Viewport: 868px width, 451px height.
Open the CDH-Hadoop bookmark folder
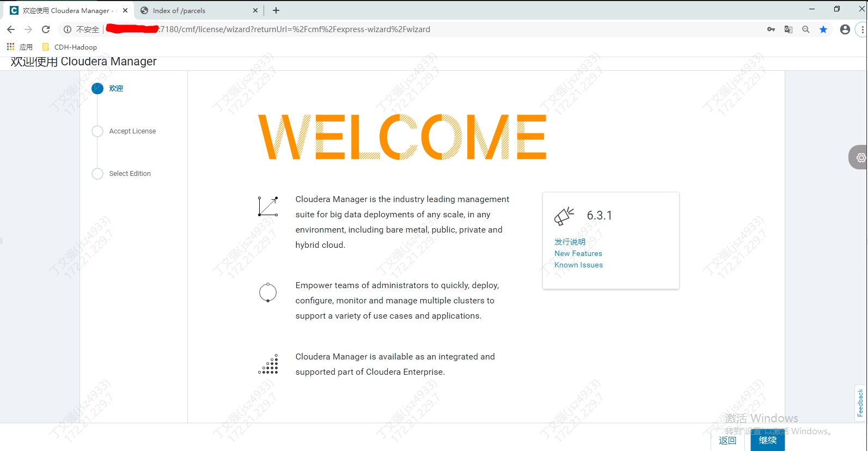(70, 47)
